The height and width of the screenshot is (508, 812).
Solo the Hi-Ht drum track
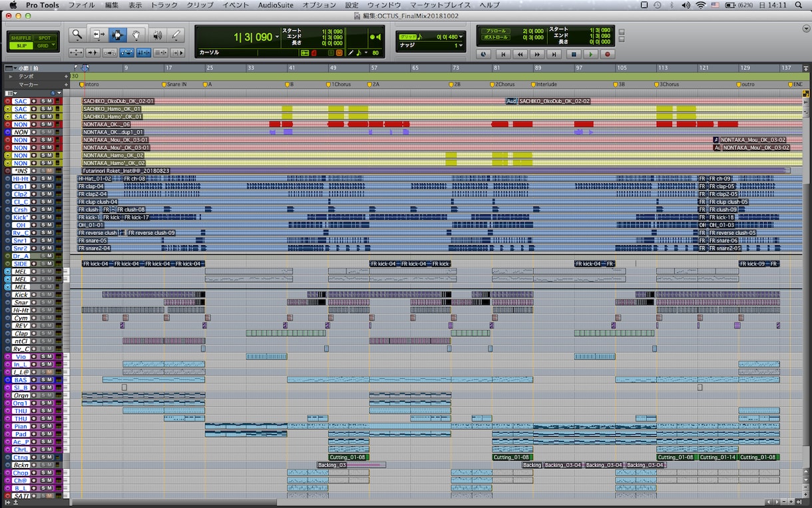(43, 178)
